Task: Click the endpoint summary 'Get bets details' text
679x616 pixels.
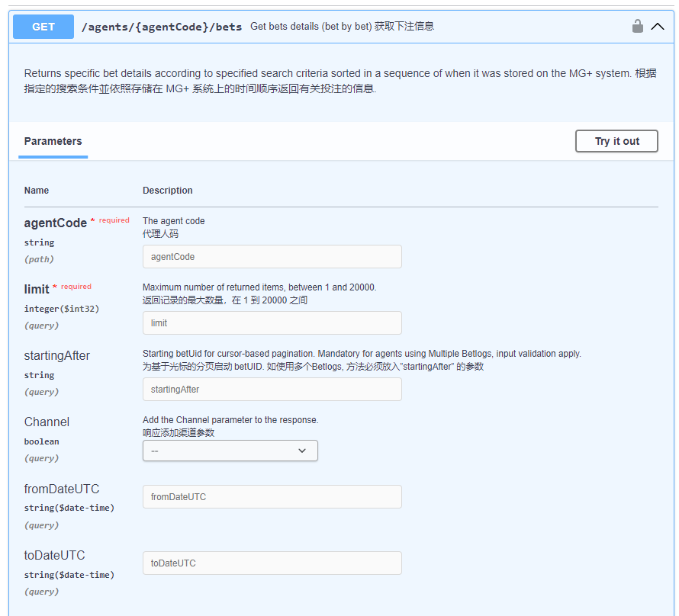Action: click(342, 27)
